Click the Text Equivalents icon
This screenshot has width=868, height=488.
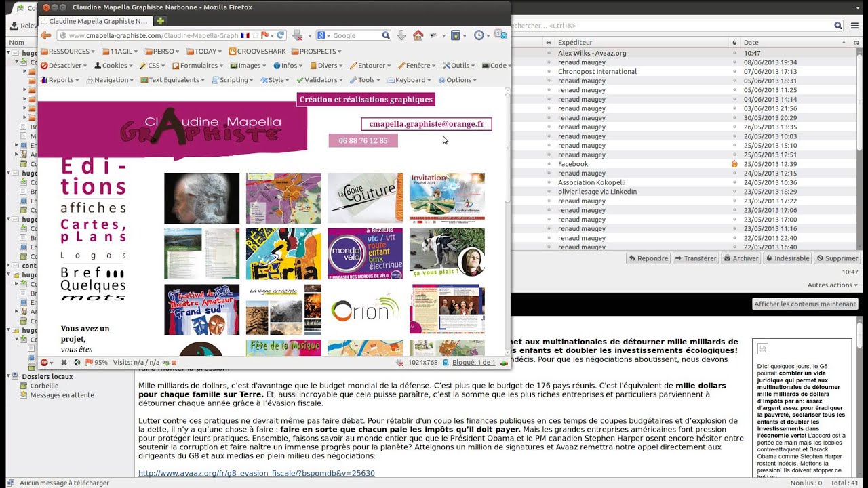click(146, 79)
